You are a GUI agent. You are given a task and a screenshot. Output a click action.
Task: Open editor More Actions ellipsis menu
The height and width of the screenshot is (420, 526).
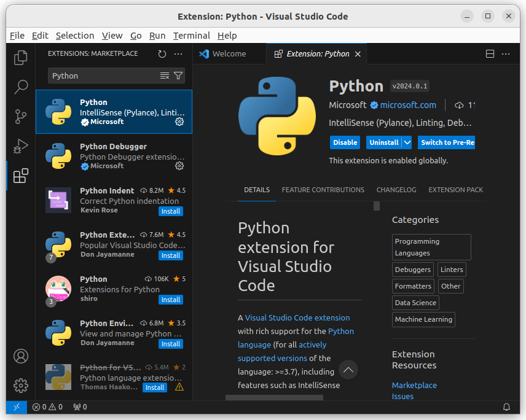click(506, 54)
